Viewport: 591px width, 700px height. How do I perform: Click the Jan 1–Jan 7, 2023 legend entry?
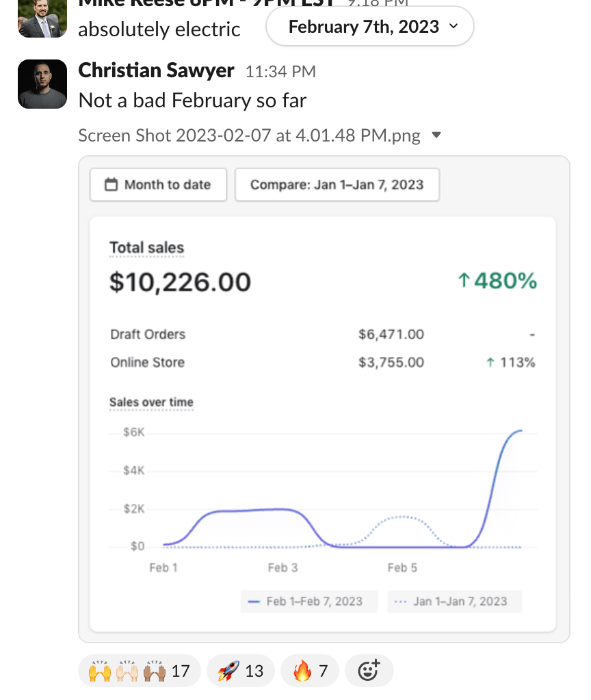(x=454, y=602)
